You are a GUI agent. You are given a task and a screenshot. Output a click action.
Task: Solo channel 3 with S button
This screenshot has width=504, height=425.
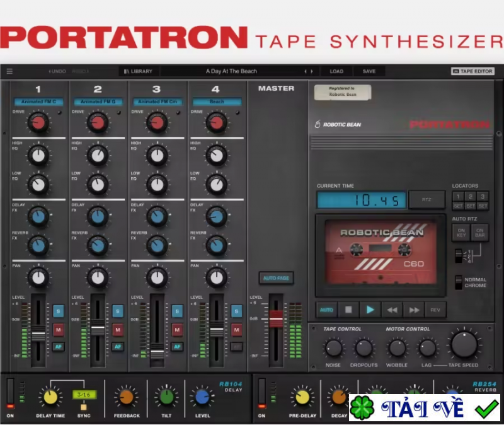[x=177, y=311]
